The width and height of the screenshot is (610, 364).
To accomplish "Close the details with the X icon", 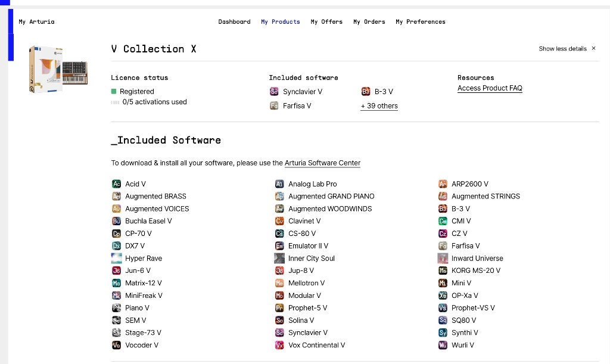I will tap(594, 48).
